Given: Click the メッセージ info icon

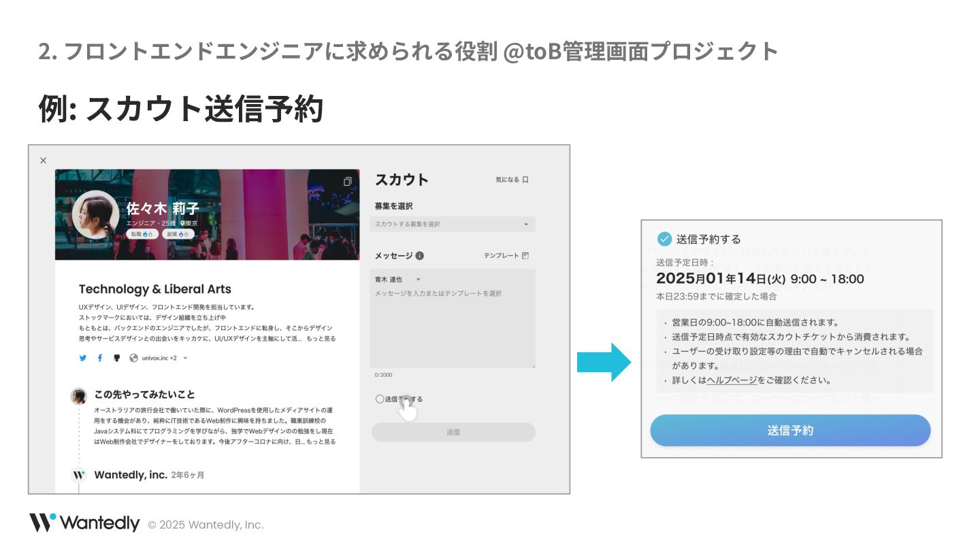Looking at the screenshot, I should click(x=420, y=256).
